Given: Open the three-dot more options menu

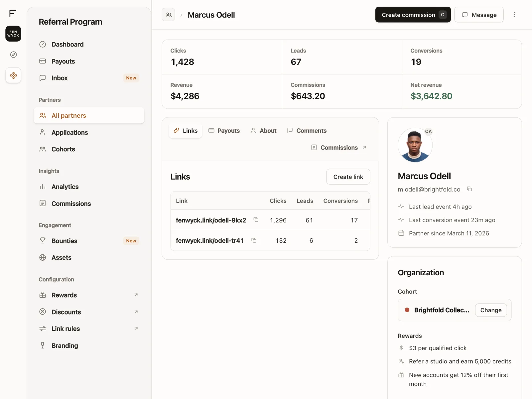Looking at the screenshot, I should click(514, 15).
